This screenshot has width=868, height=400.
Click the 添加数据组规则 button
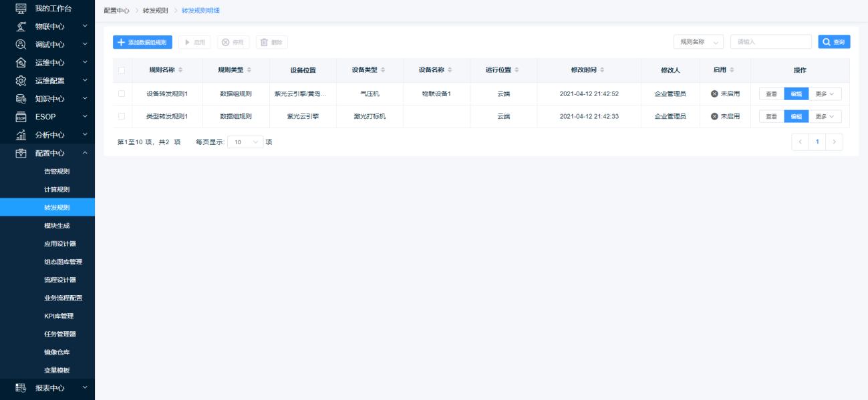[x=142, y=42]
